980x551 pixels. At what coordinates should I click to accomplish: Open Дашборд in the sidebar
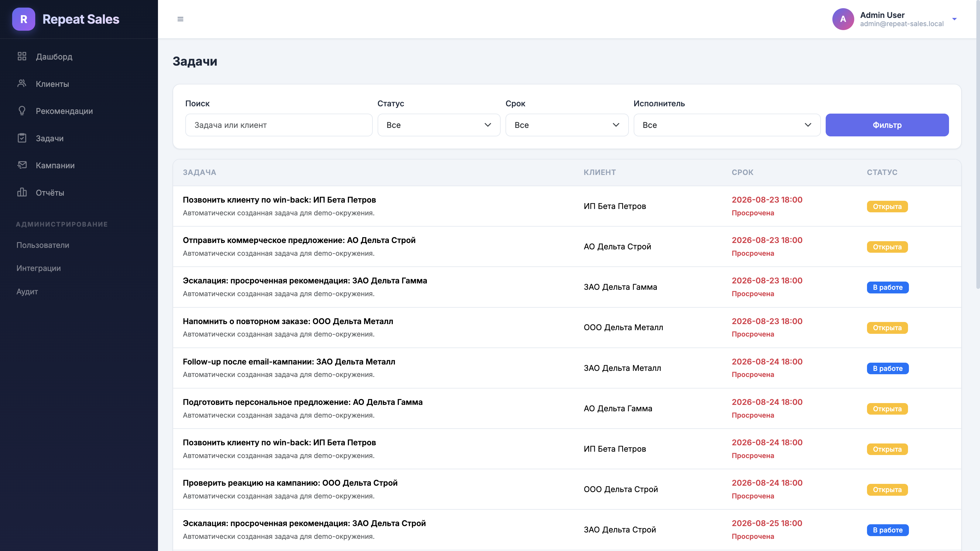[54, 57]
